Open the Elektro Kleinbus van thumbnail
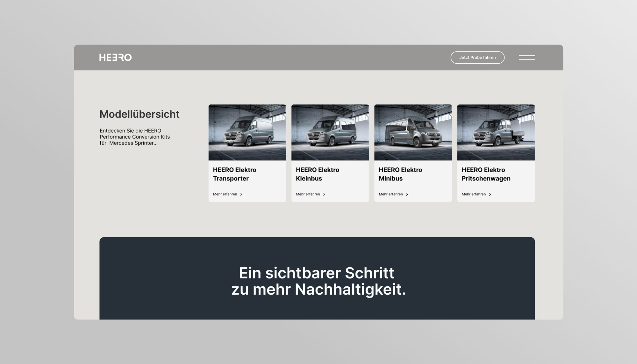Screen dimensions: 637x364 click(330, 132)
